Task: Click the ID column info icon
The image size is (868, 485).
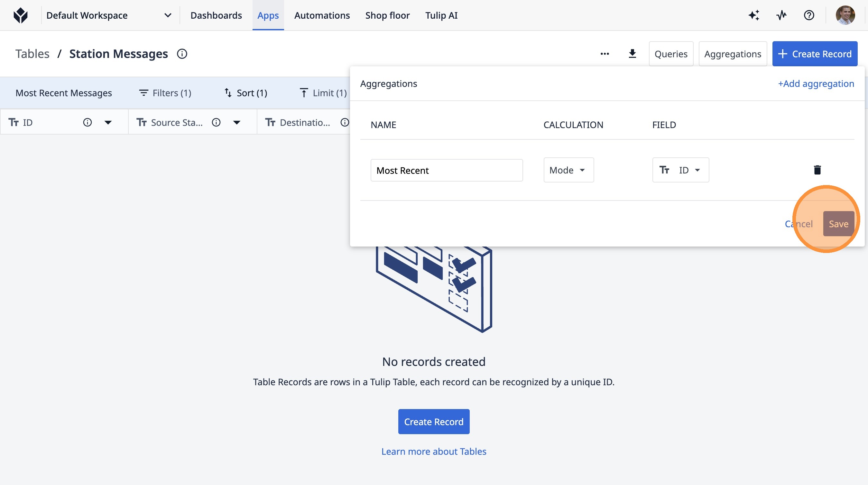Action: 87,122
